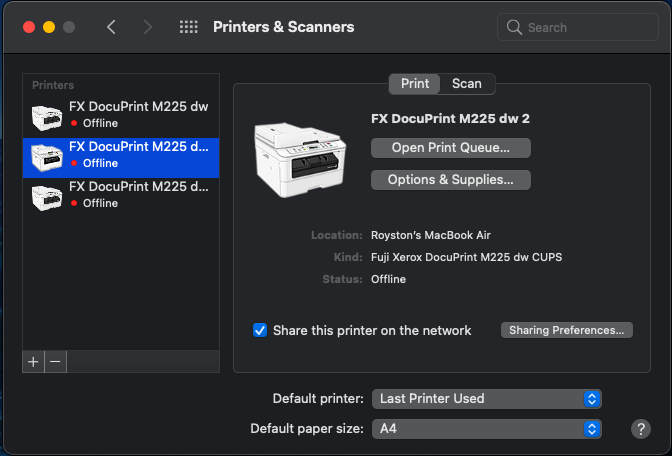Select the third printer in the list
Image resolution: width=672 pixels, height=456 pixels.
[x=120, y=194]
